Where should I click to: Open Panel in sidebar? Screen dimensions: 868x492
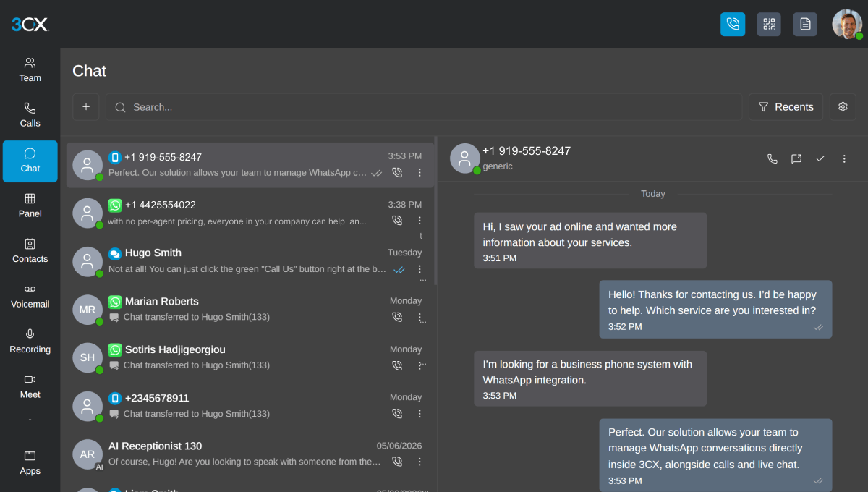click(30, 205)
